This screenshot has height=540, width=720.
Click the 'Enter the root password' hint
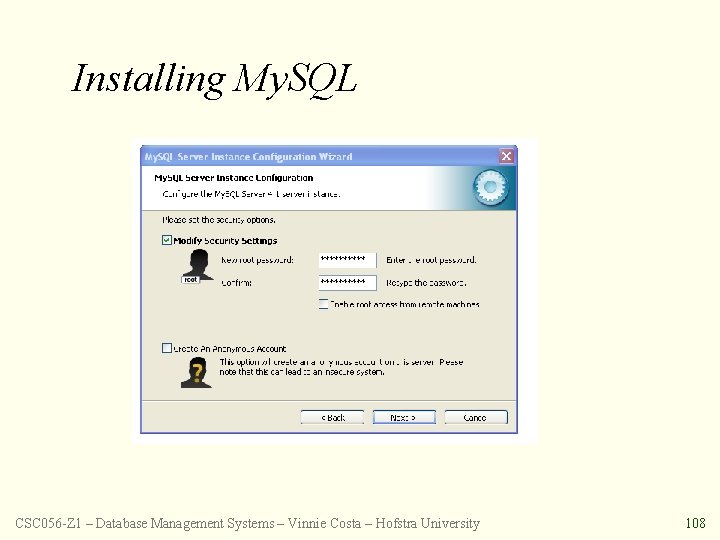(431, 260)
